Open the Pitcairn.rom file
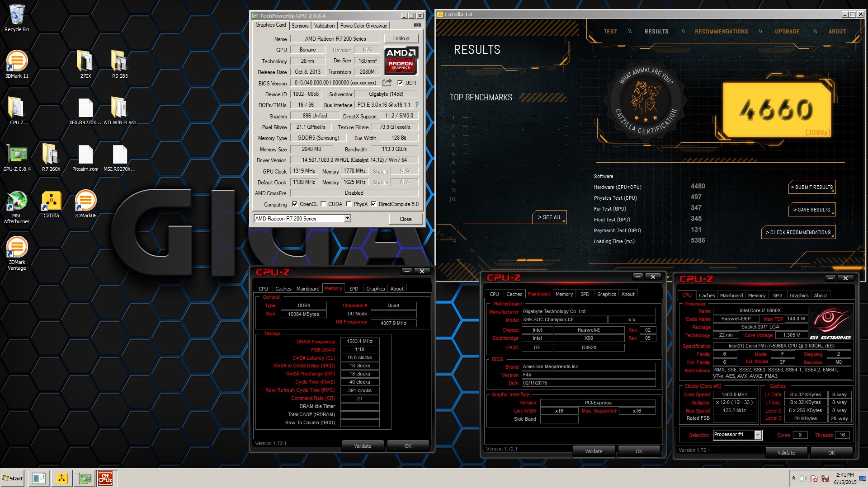The width and height of the screenshot is (868, 488). (x=85, y=157)
